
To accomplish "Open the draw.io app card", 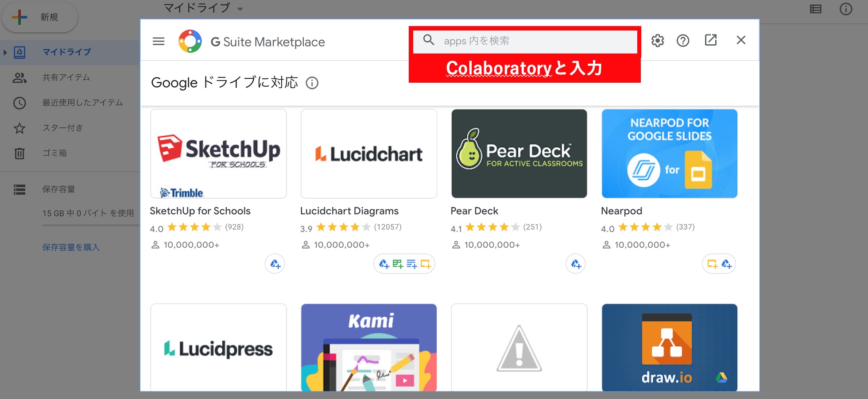I will (670, 347).
